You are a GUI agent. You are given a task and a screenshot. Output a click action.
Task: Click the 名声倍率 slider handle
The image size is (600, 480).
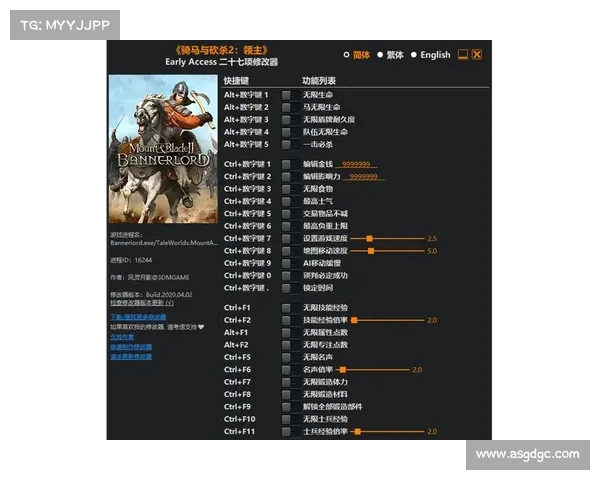343,370
